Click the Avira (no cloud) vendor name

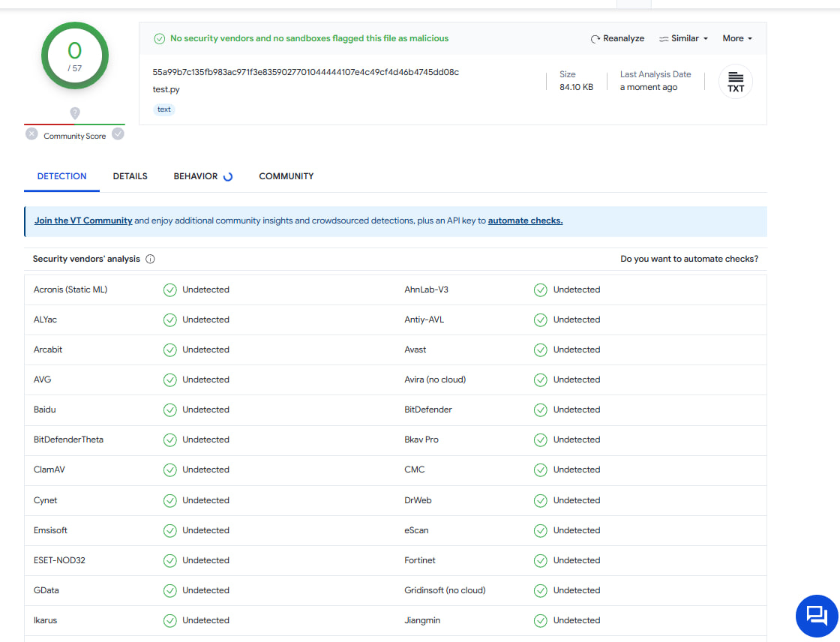coord(435,379)
